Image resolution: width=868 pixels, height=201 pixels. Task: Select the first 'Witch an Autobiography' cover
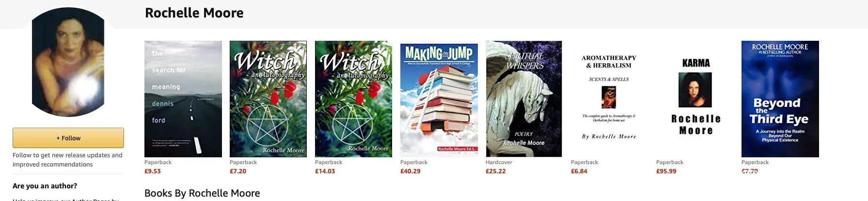[x=268, y=99]
